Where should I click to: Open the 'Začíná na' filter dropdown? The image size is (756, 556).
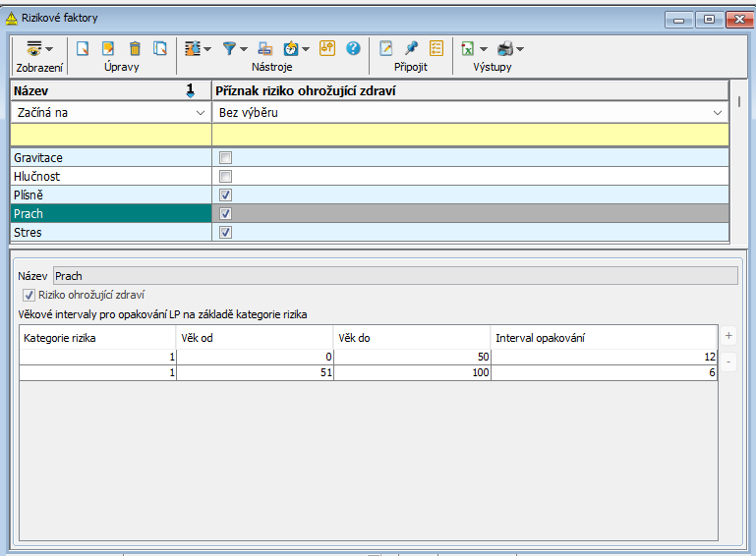click(201, 113)
